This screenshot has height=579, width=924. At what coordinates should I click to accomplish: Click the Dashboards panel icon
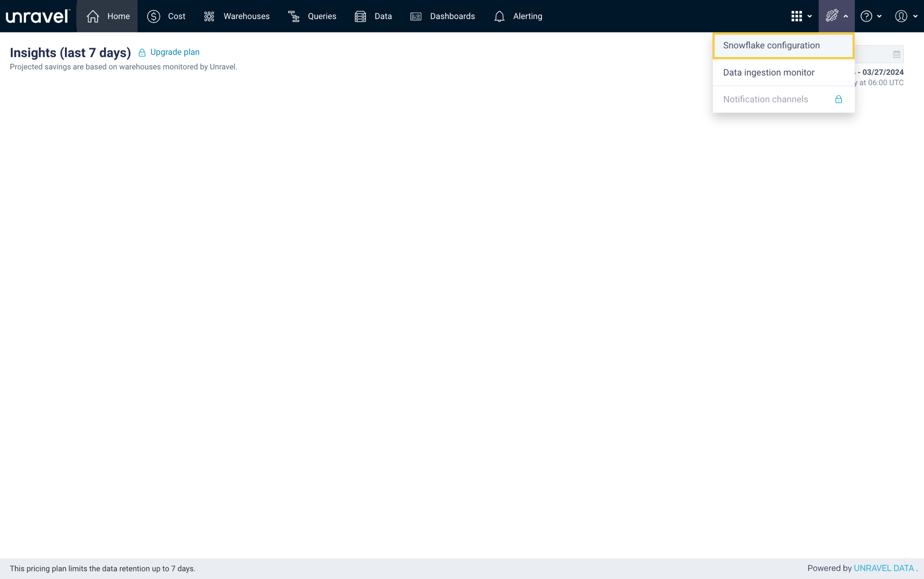tap(415, 16)
